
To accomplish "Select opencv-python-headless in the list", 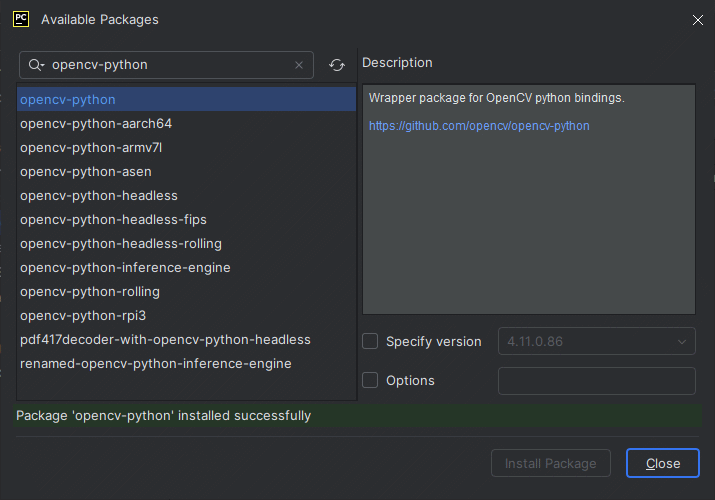I will tap(186, 196).
